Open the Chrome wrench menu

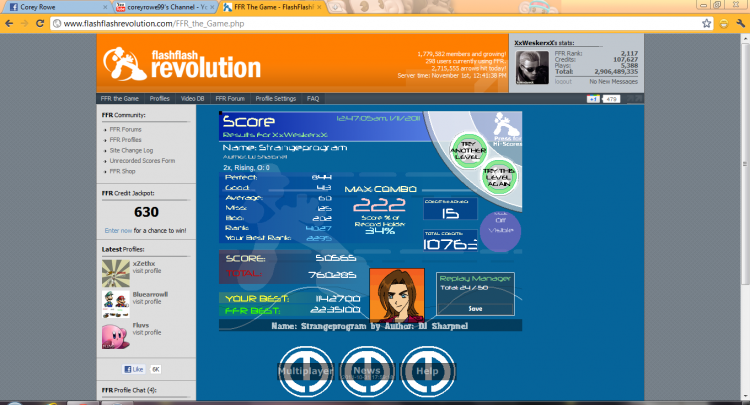coord(740,23)
